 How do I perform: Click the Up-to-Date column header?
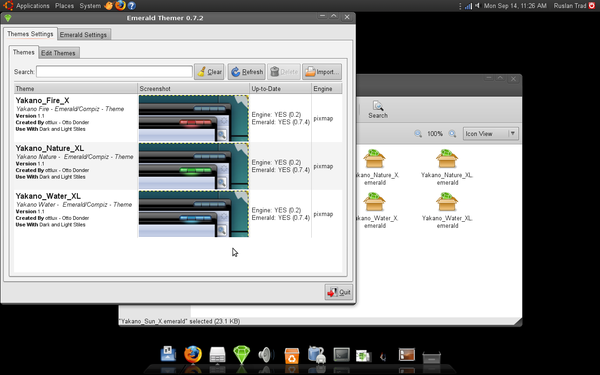(x=280, y=88)
